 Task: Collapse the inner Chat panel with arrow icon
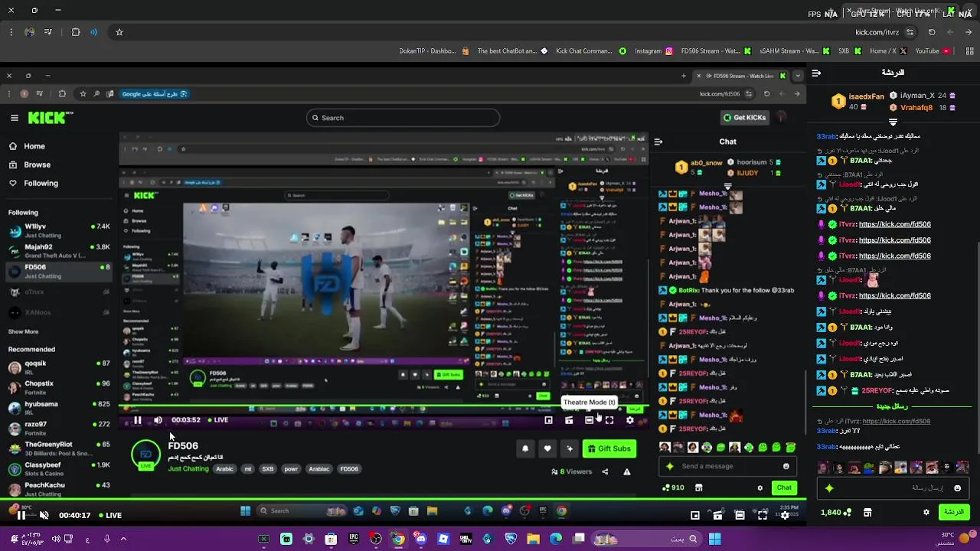click(658, 141)
